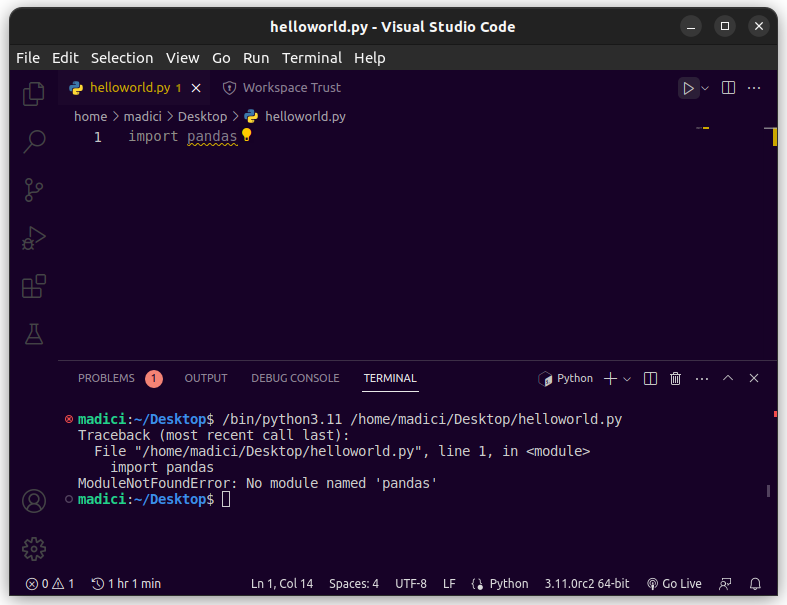
Task: Open the Help menu
Action: [x=370, y=58]
